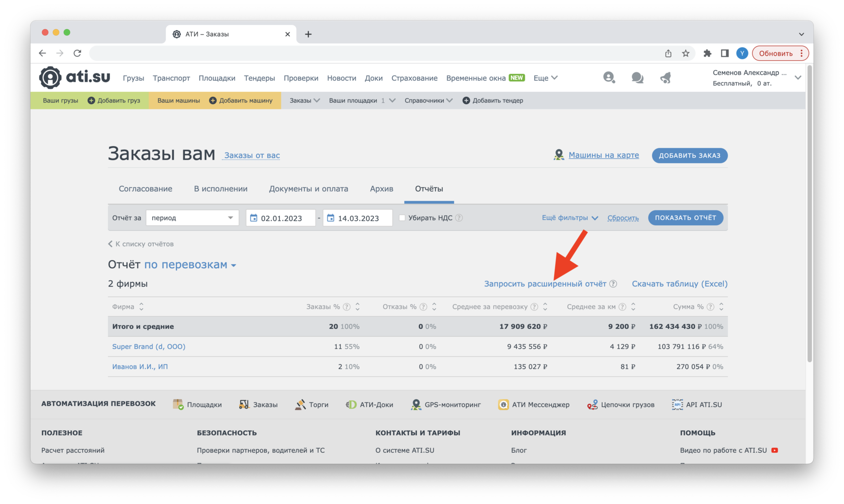Open Временные окна in top navigation
This screenshot has width=844, height=504.
(x=476, y=78)
